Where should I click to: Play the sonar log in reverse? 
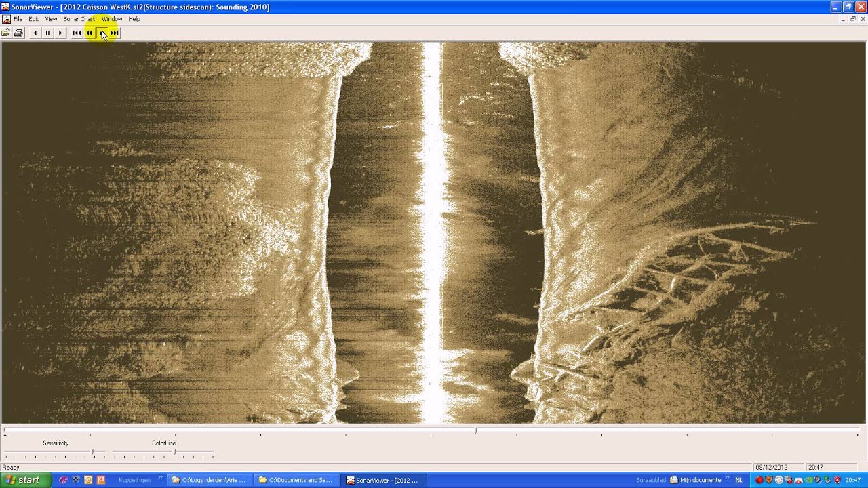(x=35, y=33)
